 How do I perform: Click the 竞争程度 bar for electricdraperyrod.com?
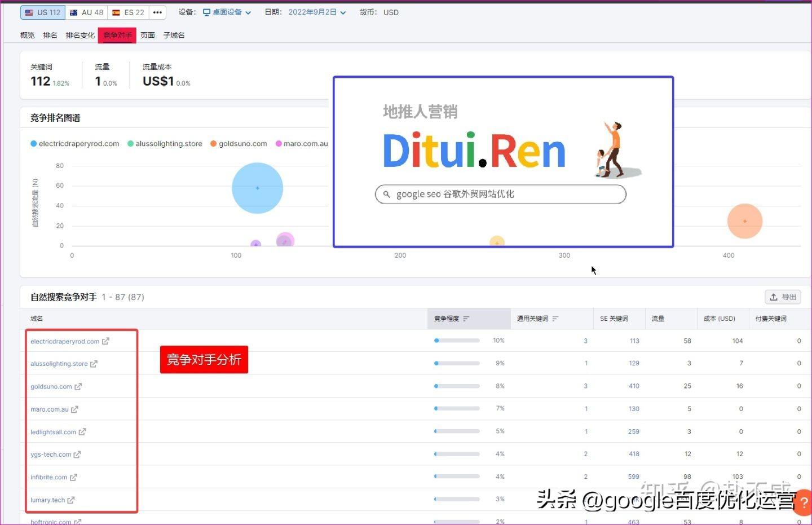[x=457, y=341]
